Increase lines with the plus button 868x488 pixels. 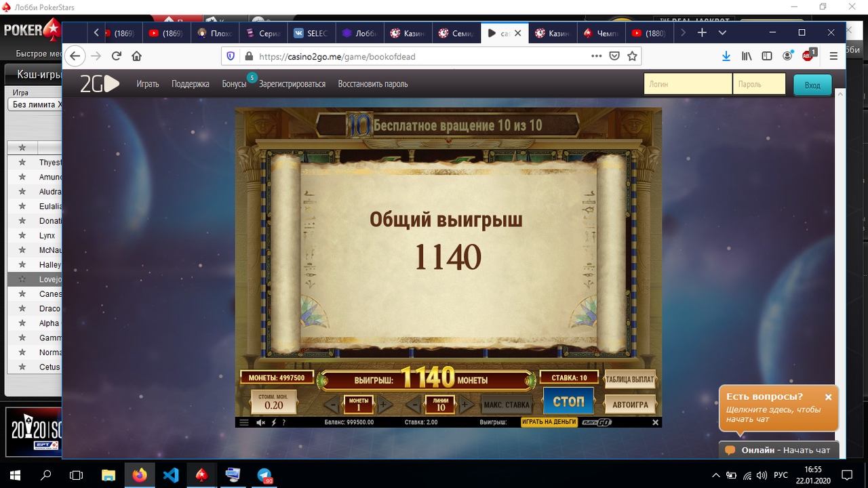tap(465, 405)
